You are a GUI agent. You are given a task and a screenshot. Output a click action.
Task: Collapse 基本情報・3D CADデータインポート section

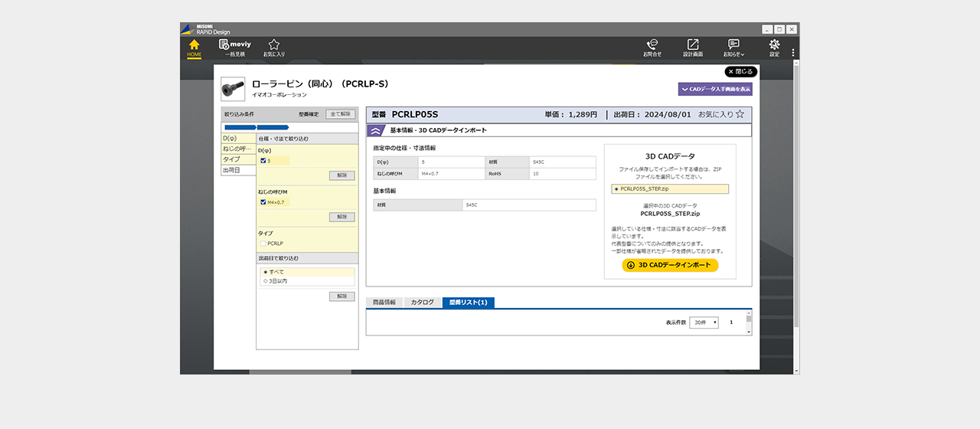point(376,131)
